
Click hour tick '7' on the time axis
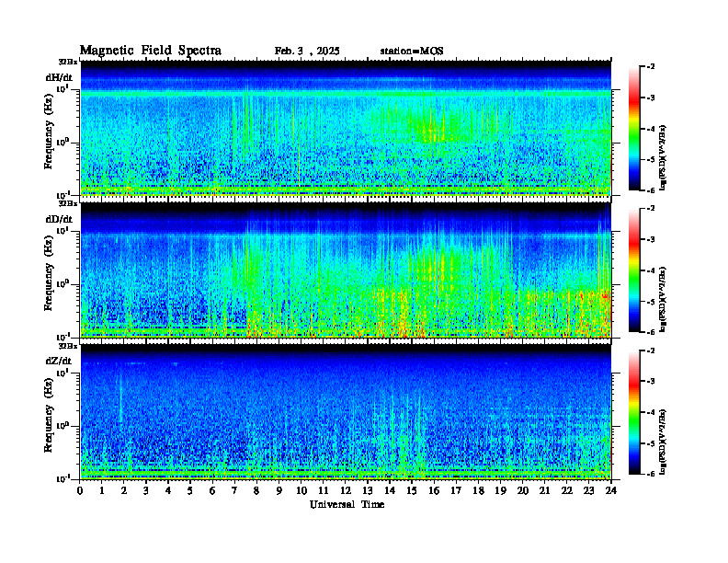tap(235, 491)
